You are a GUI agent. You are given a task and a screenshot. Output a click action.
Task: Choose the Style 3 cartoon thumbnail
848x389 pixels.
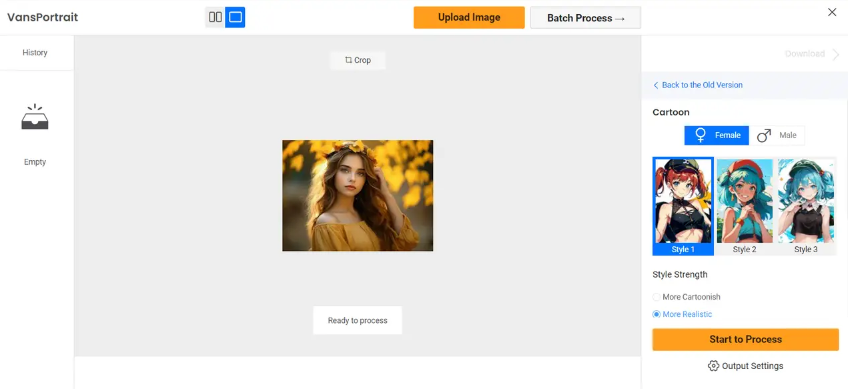coord(806,206)
